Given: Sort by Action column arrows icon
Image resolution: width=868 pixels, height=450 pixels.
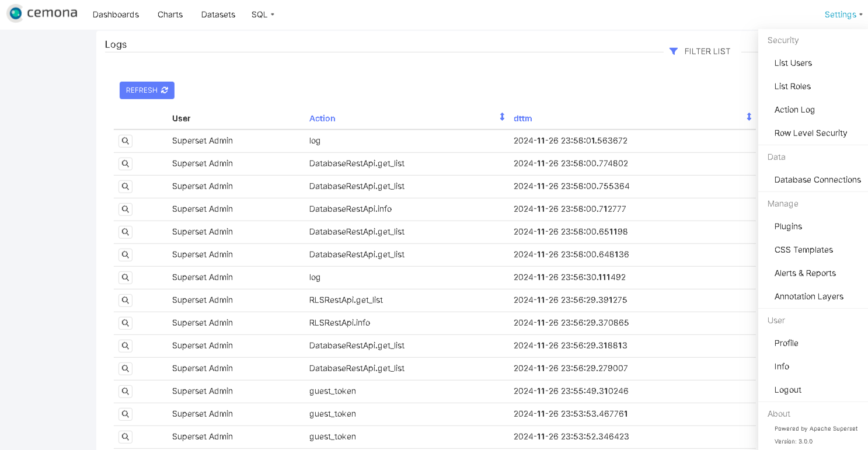Looking at the screenshot, I should coord(502,117).
